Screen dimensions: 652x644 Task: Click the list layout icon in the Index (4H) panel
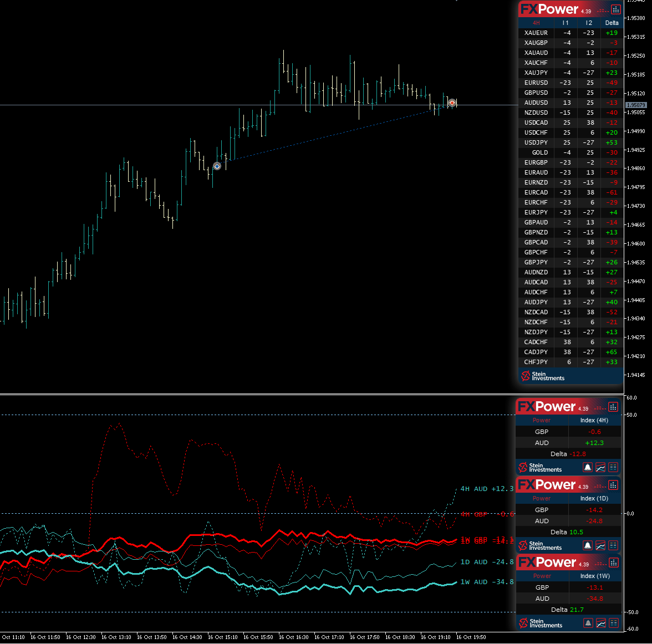point(613,467)
